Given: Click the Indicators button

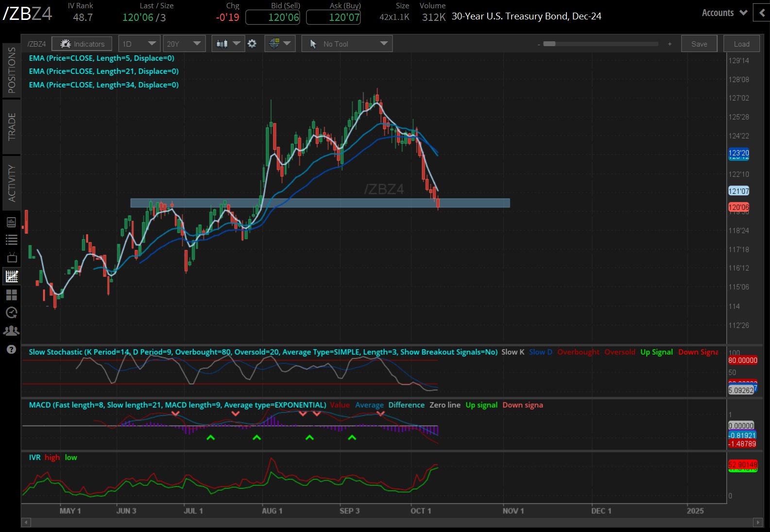Looking at the screenshot, I should pos(82,44).
